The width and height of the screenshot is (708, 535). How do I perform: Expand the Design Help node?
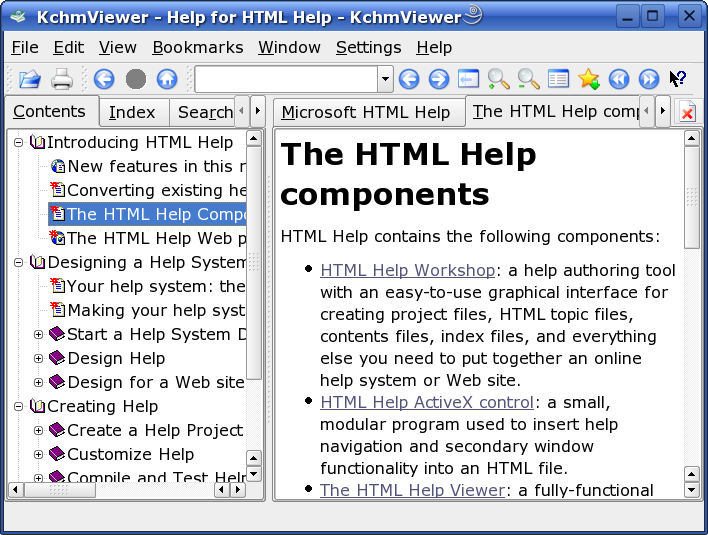[38, 358]
